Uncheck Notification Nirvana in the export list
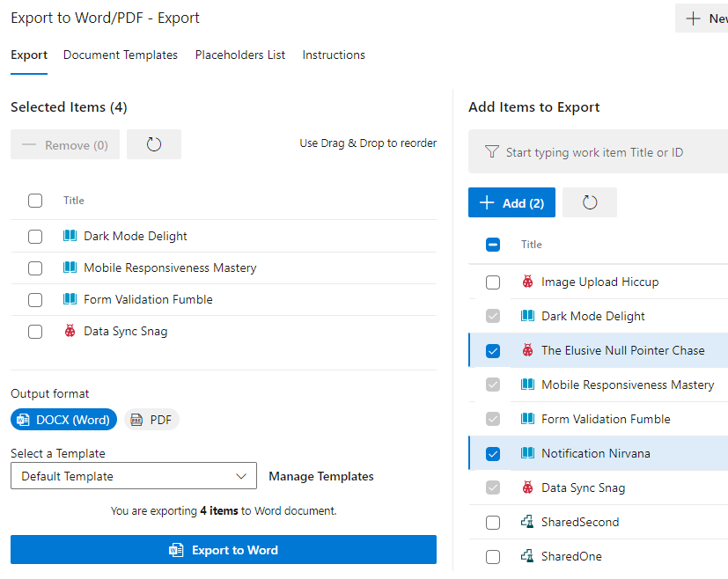 tap(492, 452)
